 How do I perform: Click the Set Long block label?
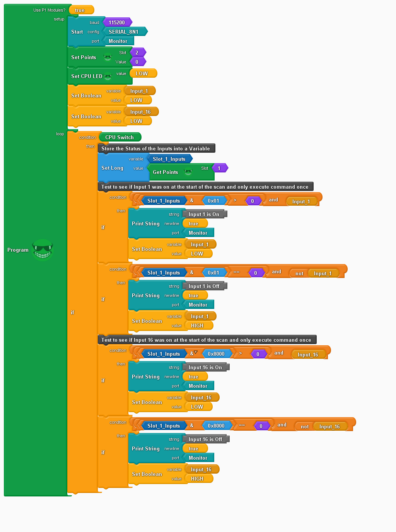tap(112, 168)
